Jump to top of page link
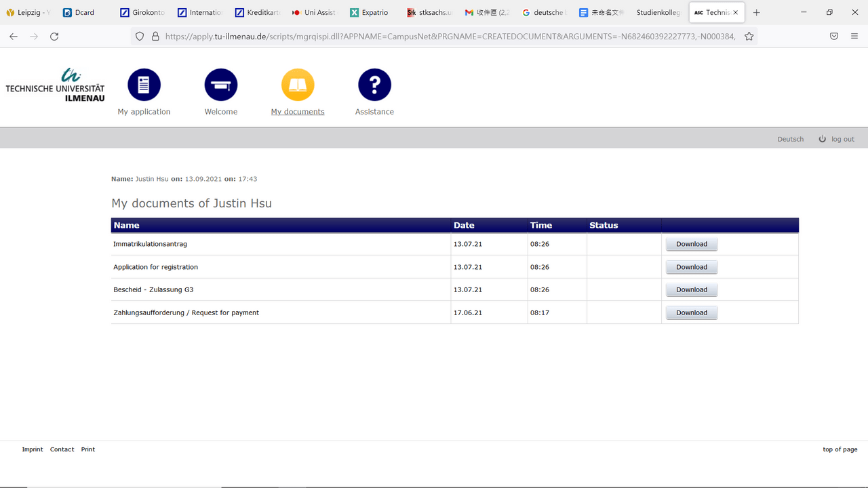The height and width of the screenshot is (488, 868). [840, 449]
